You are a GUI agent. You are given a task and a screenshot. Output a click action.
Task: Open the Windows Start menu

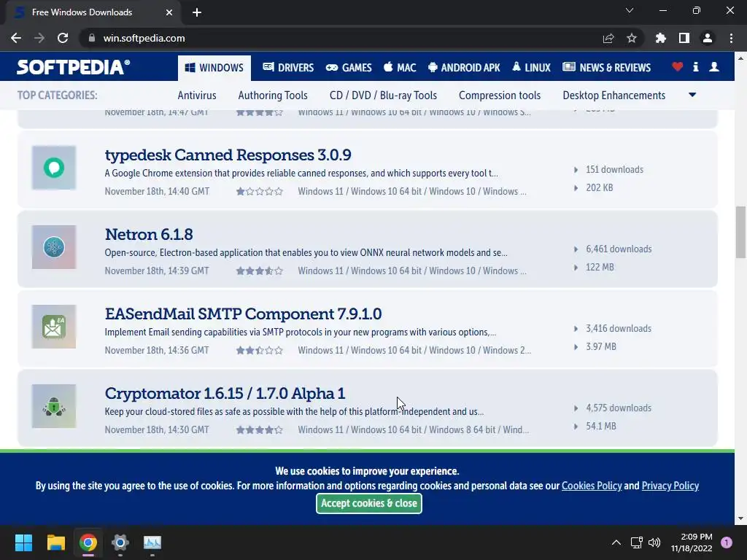tap(23, 542)
